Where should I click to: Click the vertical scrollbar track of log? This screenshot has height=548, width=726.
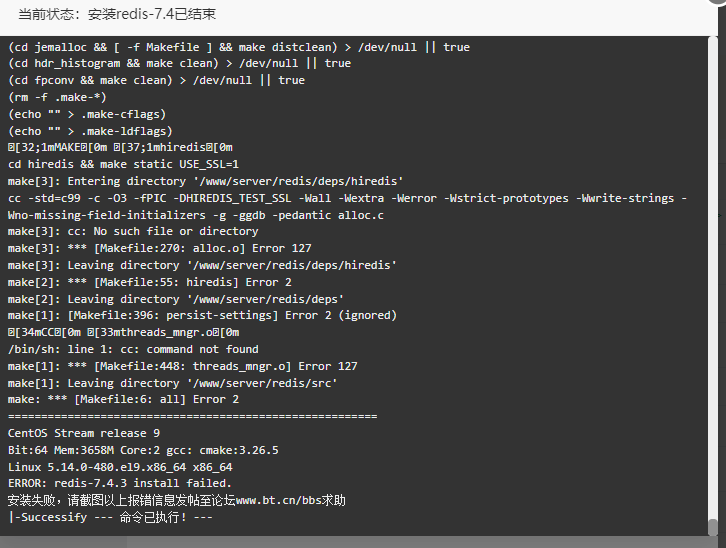coord(713,278)
